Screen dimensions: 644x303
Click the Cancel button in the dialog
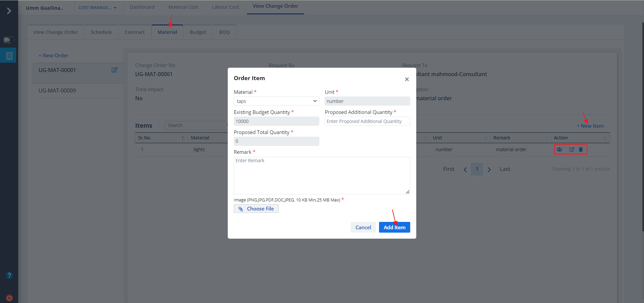click(x=363, y=227)
